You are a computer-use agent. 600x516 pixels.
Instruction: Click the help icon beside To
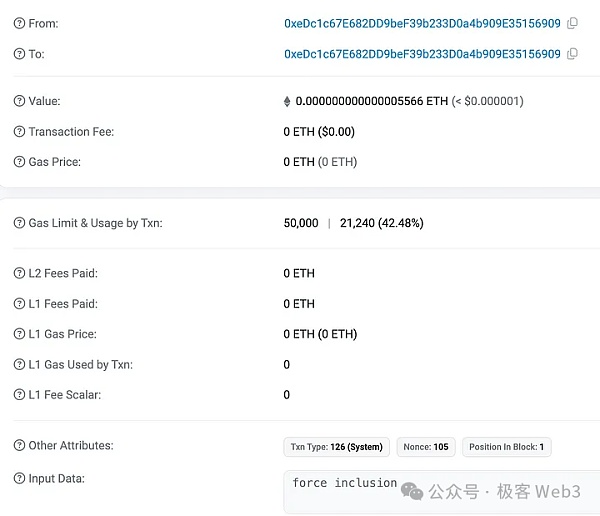pos(19,54)
